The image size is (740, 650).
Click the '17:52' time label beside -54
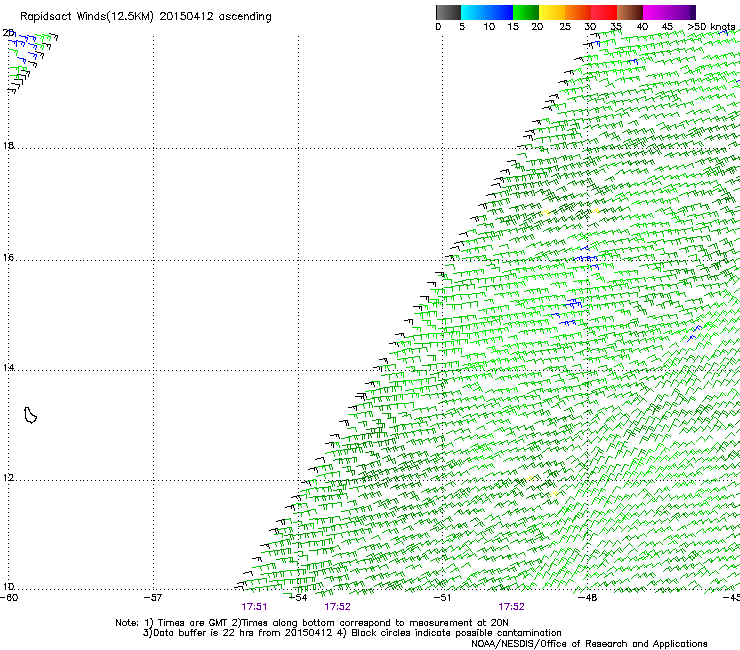point(337,607)
